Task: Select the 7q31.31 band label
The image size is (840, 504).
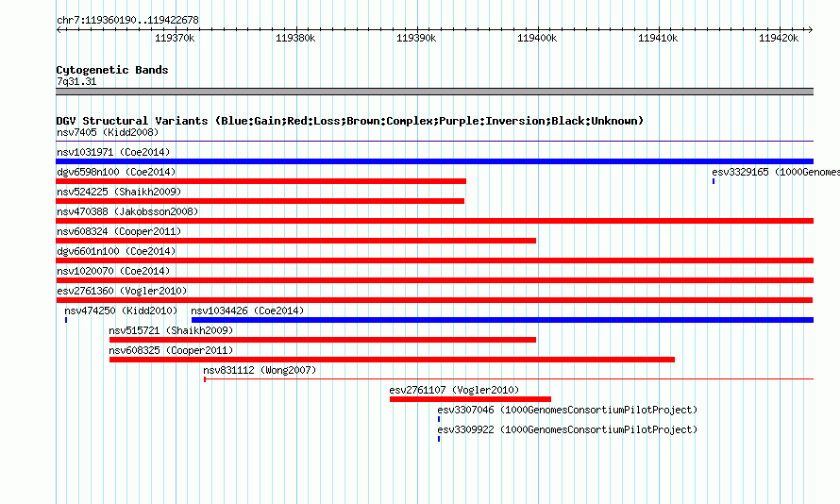Action: tap(76, 81)
